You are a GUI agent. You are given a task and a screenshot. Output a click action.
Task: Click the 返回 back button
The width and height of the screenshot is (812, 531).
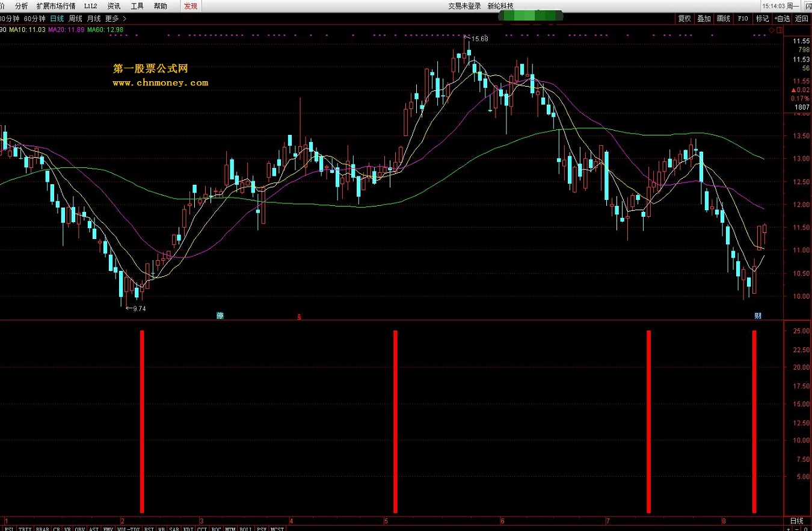point(802,19)
